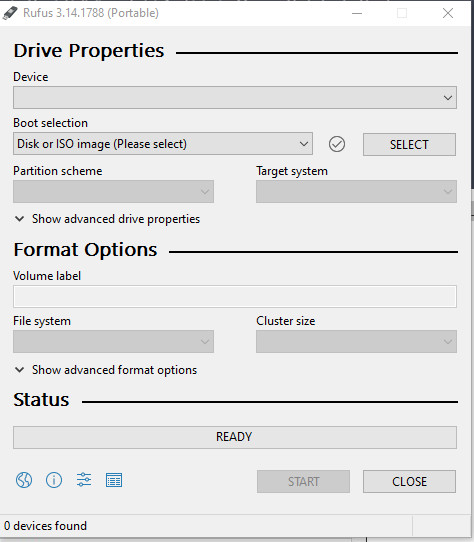This screenshot has height=542, width=474.
Task: Click the SELECT button
Action: point(409,144)
